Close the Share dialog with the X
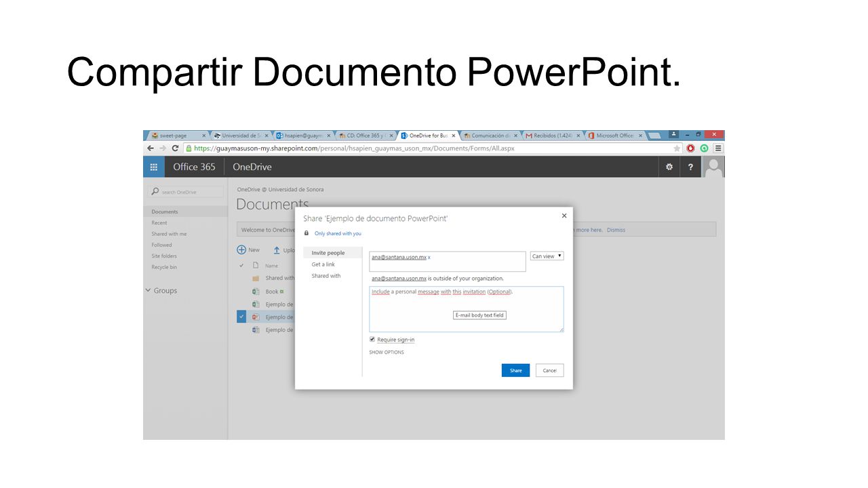 click(564, 216)
